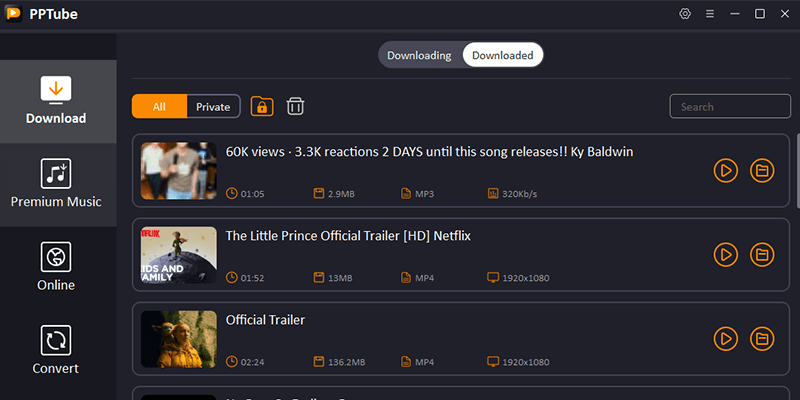Image resolution: width=800 pixels, height=400 pixels.
Task: Open the Online browser section
Action: point(56,268)
